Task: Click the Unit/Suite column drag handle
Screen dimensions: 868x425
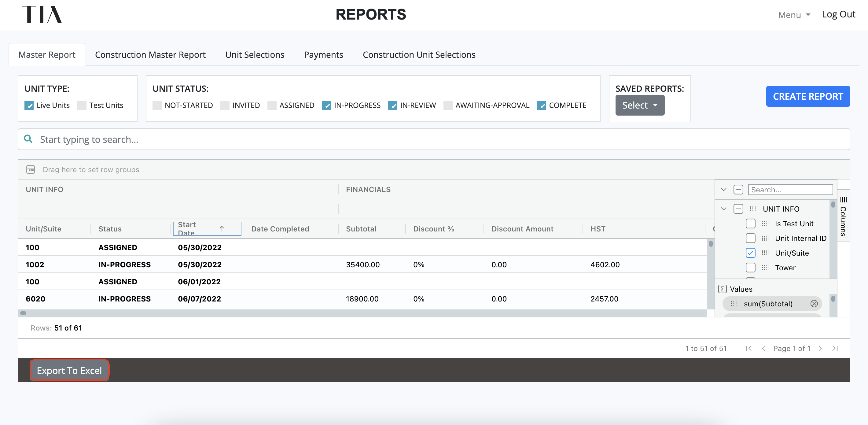Action: tap(765, 253)
